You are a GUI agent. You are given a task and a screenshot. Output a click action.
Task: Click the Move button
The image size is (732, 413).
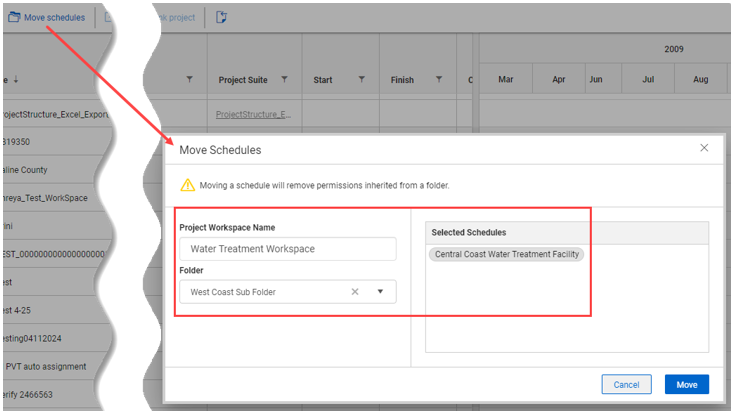686,384
